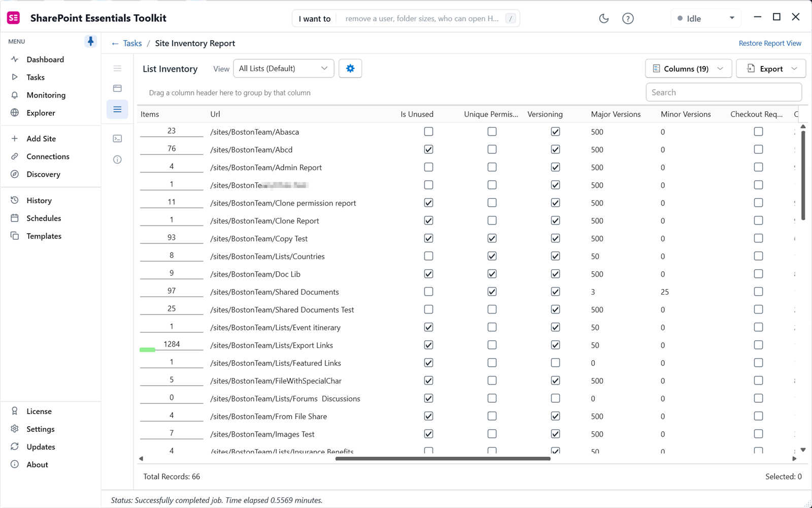Select the highlighted list view icon
Viewport: 812px width, 508px height.
tap(117, 109)
